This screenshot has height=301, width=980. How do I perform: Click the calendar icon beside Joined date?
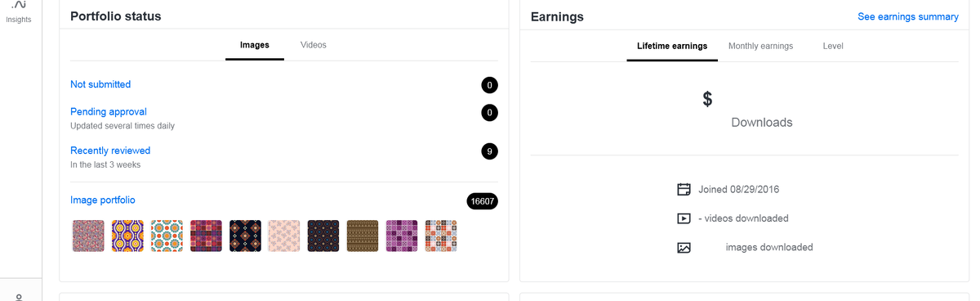pos(684,190)
